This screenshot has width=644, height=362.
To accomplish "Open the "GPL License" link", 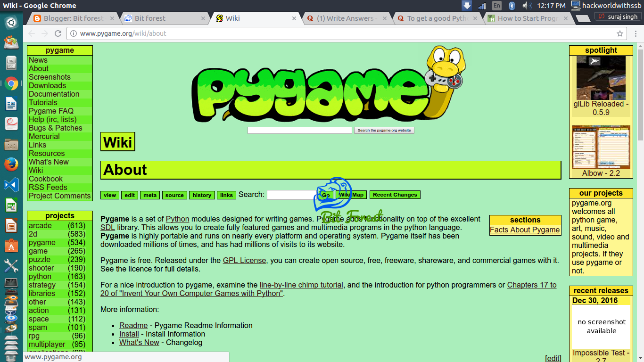I will [244, 260].
